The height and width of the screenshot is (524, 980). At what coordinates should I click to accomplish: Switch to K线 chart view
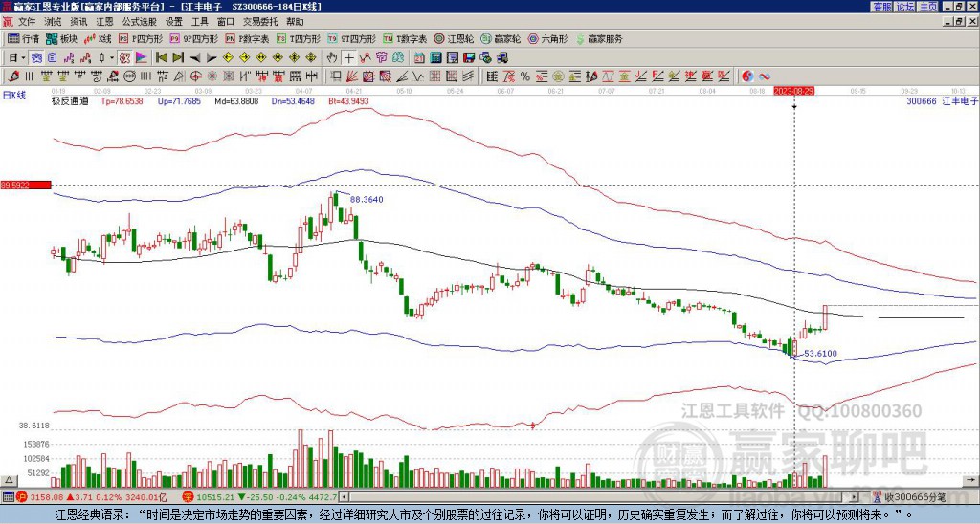click(98, 38)
